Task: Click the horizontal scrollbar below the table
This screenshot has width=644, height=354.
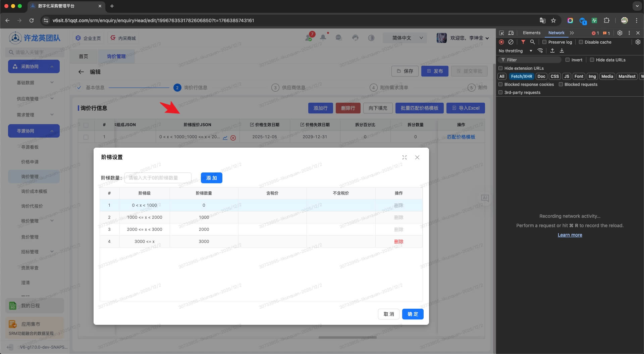Action: [x=347, y=337]
